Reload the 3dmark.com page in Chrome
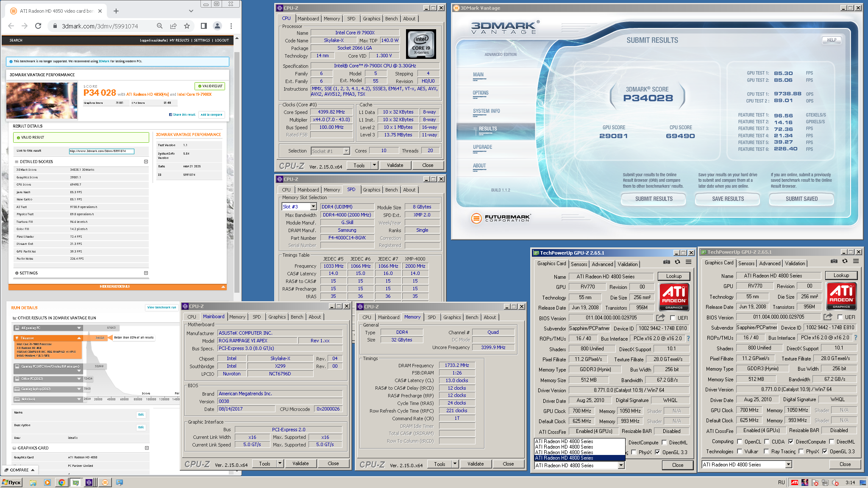Screen dimensions: 868x488 click(x=38, y=26)
